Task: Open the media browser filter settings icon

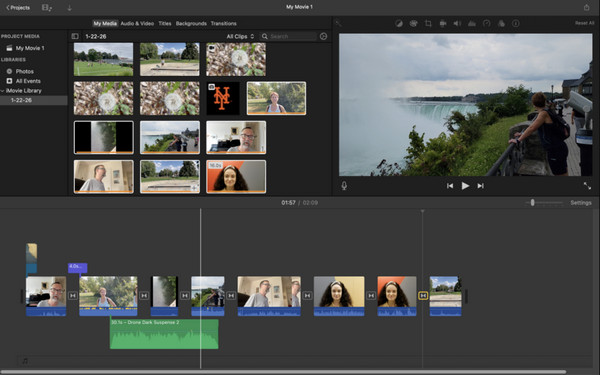Action: tap(323, 36)
